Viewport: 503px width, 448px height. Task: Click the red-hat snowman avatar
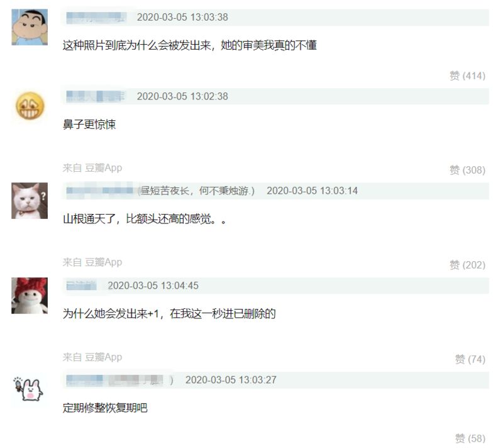pyautogui.click(x=30, y=296)
